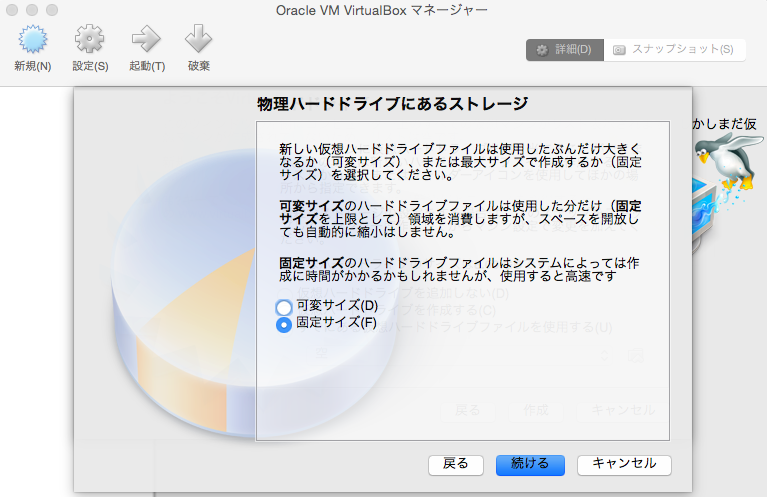
Task: Click the 新規(N) new VM icon
Action: pos(33,39)
